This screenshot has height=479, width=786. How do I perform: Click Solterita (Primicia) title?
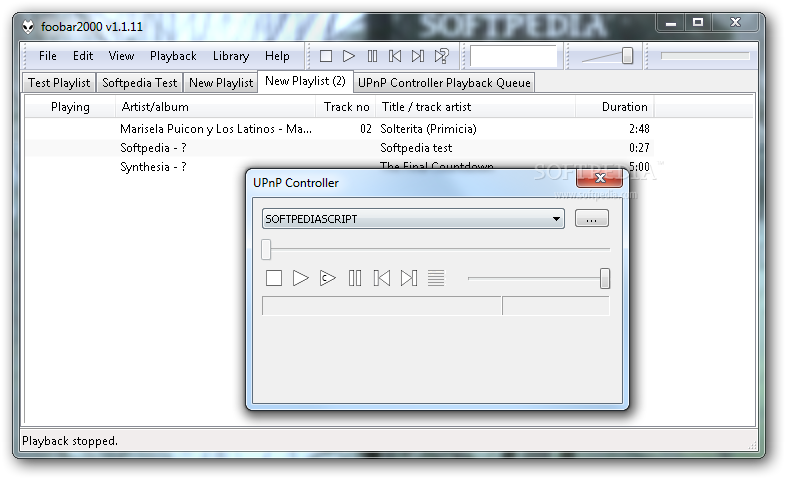[x=428, y=129]
